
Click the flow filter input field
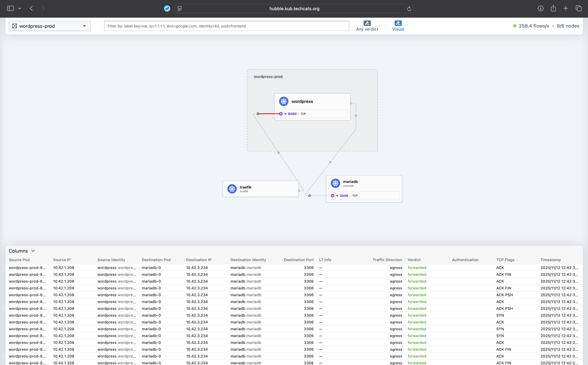[226, 26]
